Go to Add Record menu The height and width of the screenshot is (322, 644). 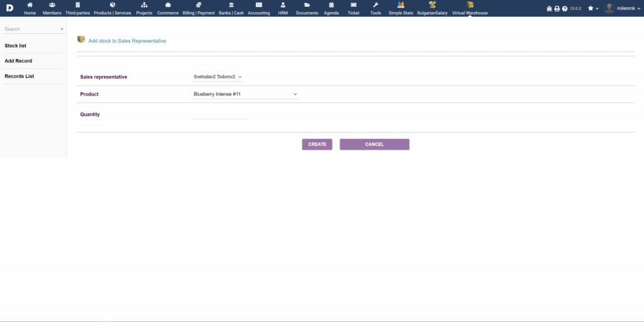pyautogui.click(x=18, y=61)
